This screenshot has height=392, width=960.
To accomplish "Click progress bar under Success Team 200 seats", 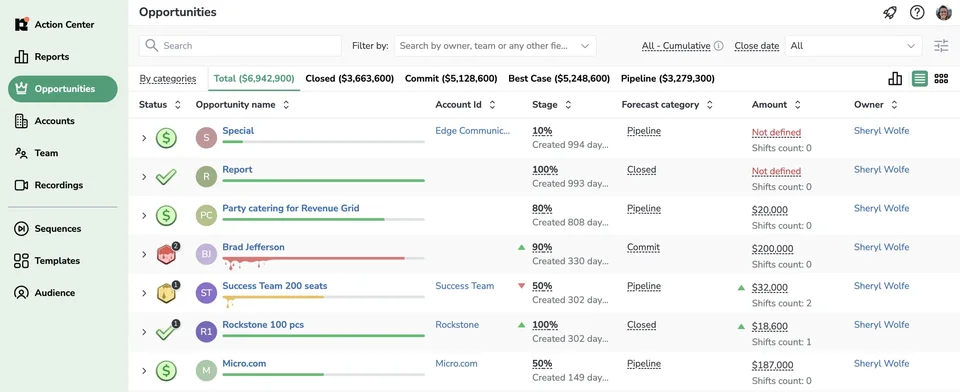I will pos(323,297).
